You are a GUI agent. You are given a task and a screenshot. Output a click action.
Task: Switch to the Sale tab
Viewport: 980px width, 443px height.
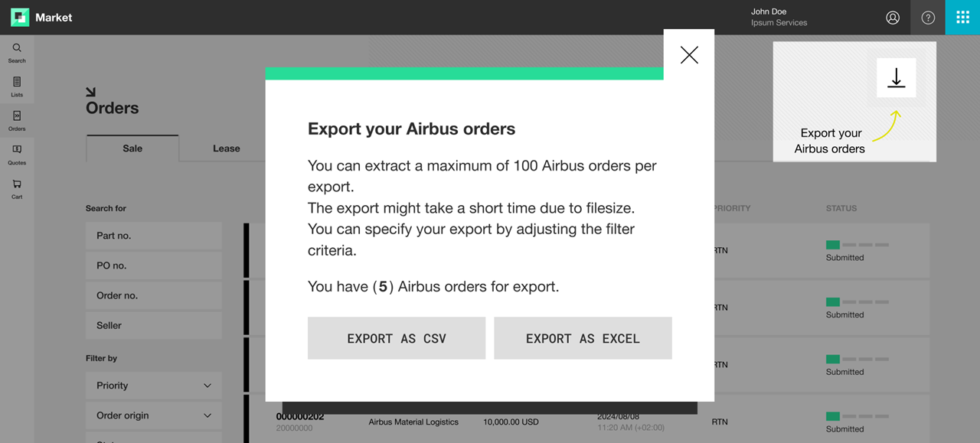coord(132,148)
